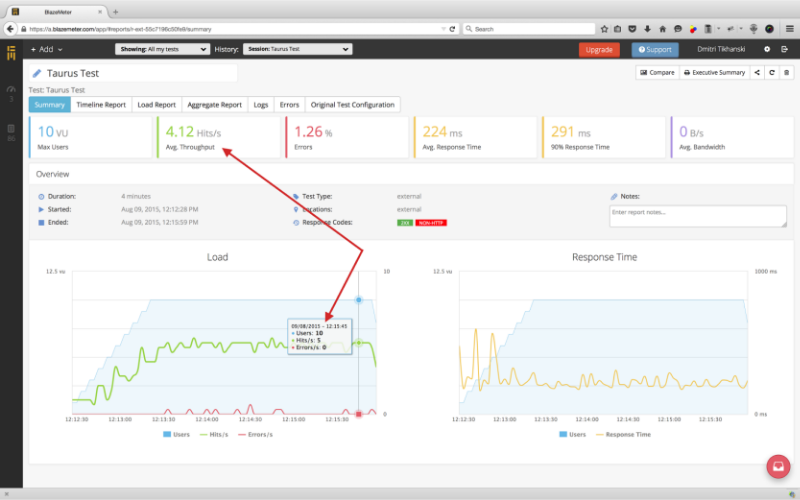Open the Session: Taurus Test dropdown

pyautogui.click(x=297, y=49)
